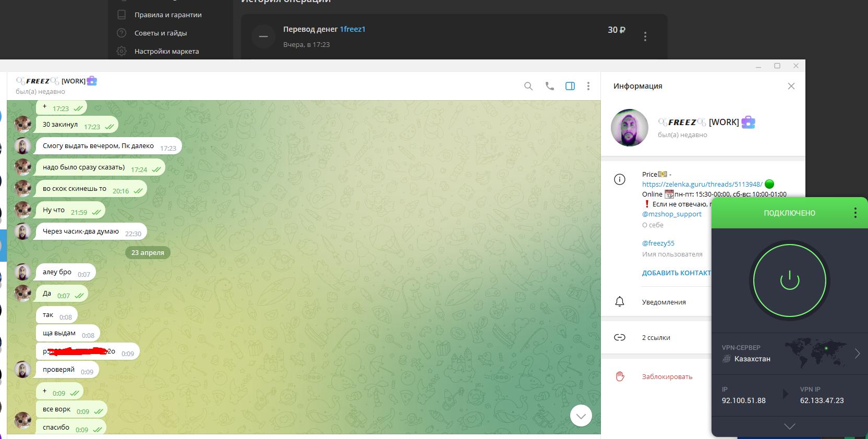The width and height of the screenshot is (868, 439).
Task: Jump to latest messages arrow button
Action: [x=581, y=416]
